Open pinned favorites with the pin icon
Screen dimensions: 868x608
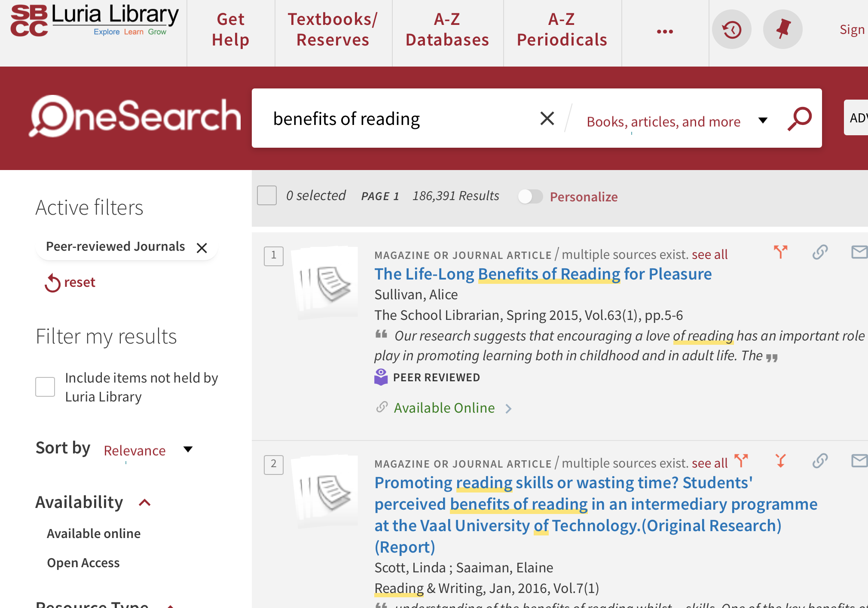782,29
